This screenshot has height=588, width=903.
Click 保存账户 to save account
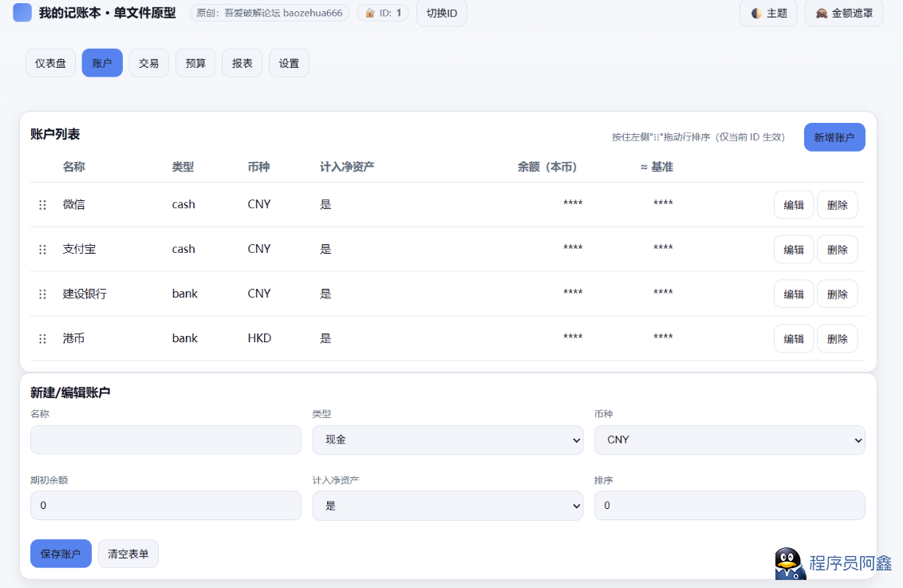[61, 554]
